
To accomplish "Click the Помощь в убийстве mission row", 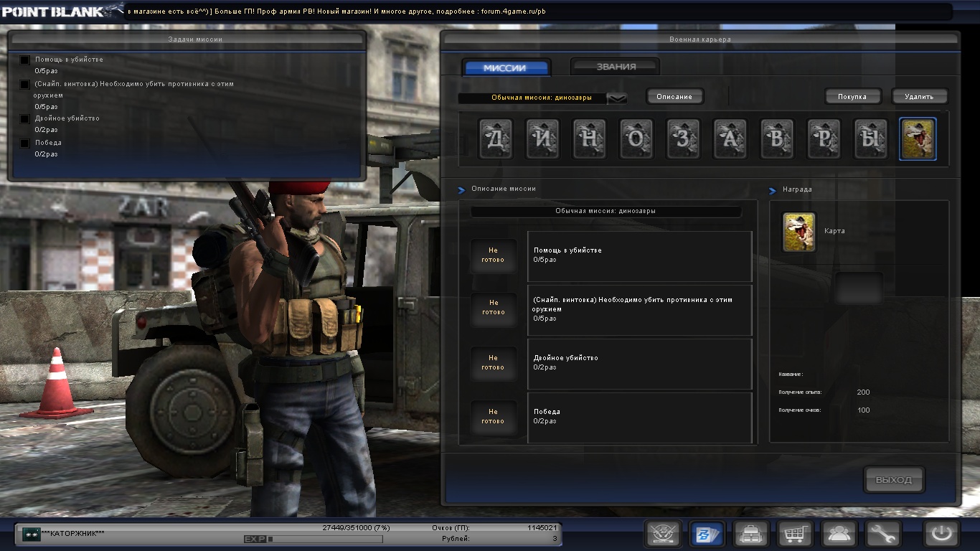I will click(x=640, y=256).
